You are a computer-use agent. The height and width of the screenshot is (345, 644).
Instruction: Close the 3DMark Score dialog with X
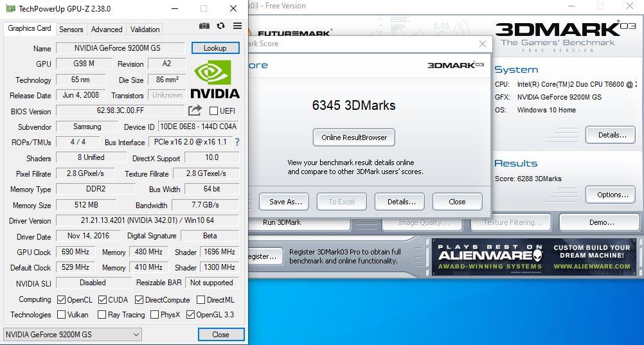(483, 44)
